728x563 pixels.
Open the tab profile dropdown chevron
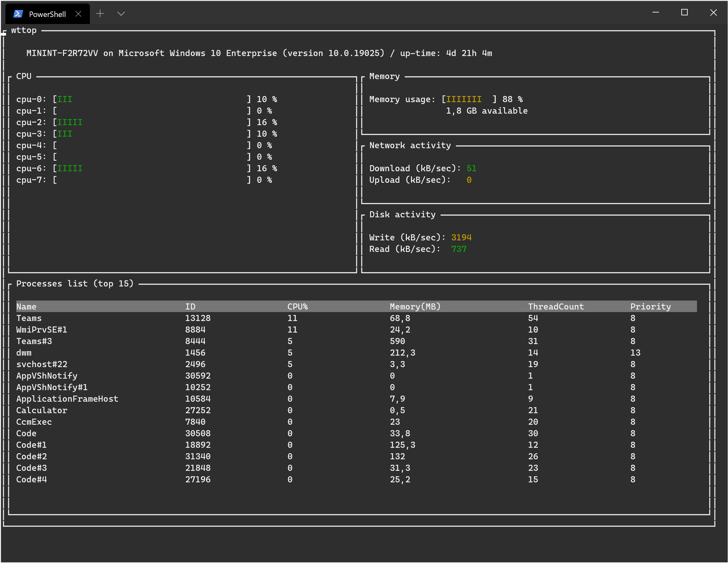click(121, 14)
